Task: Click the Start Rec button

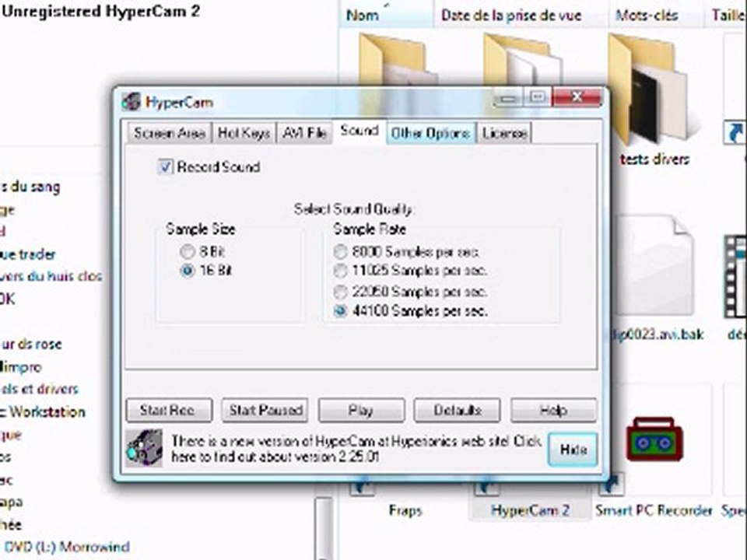Action: pyautogui.click(x=169, y=410)
